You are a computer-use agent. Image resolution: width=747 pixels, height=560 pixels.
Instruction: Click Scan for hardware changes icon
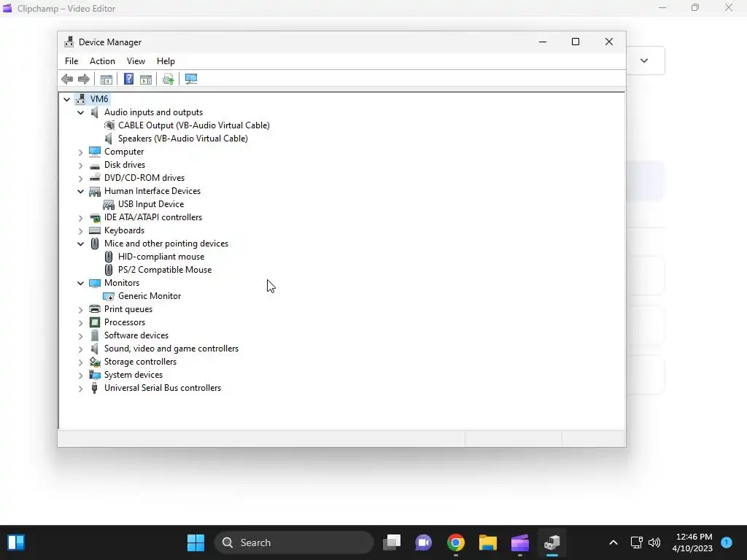191,79
